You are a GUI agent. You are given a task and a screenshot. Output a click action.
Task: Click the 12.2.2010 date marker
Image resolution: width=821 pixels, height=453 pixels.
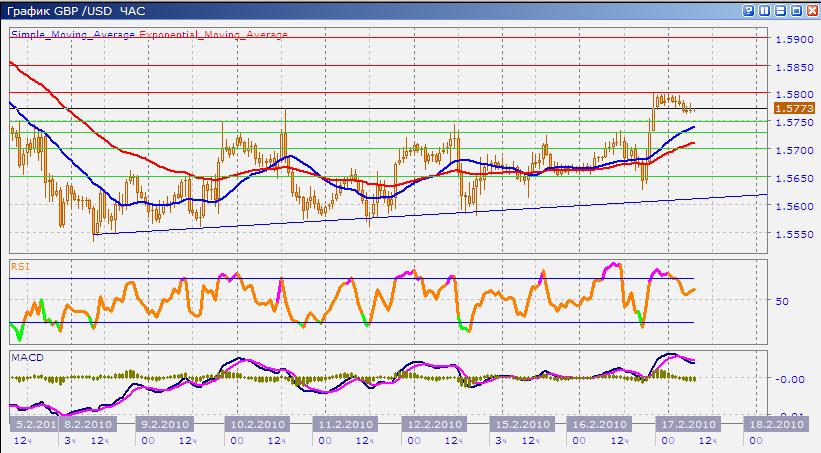(x=433, y=423)
